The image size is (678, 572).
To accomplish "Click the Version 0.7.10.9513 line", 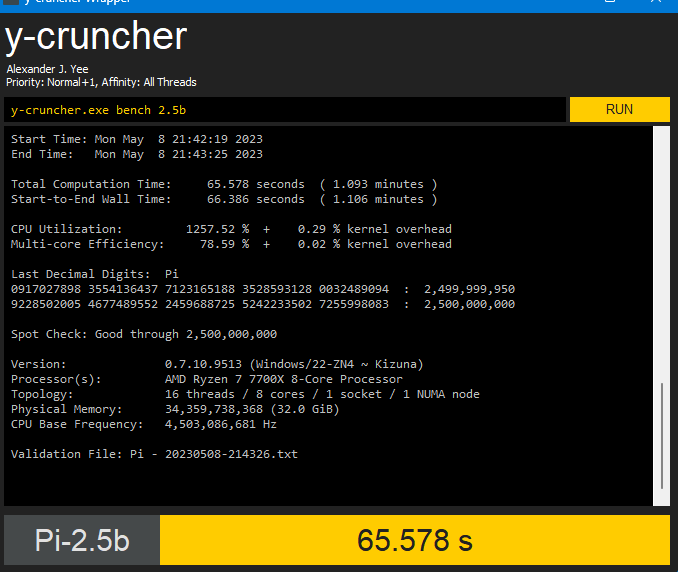I will [x=217, y=364].
